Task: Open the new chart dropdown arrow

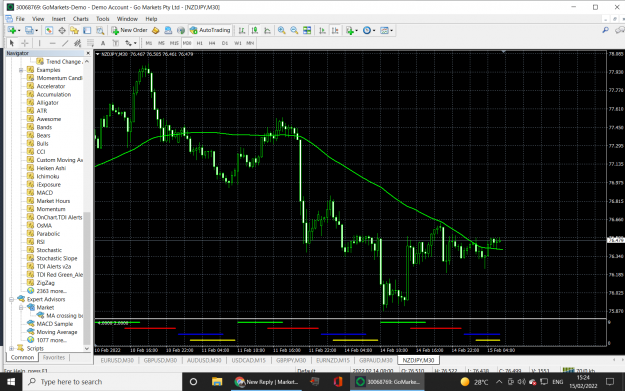Action: (19, 30)
